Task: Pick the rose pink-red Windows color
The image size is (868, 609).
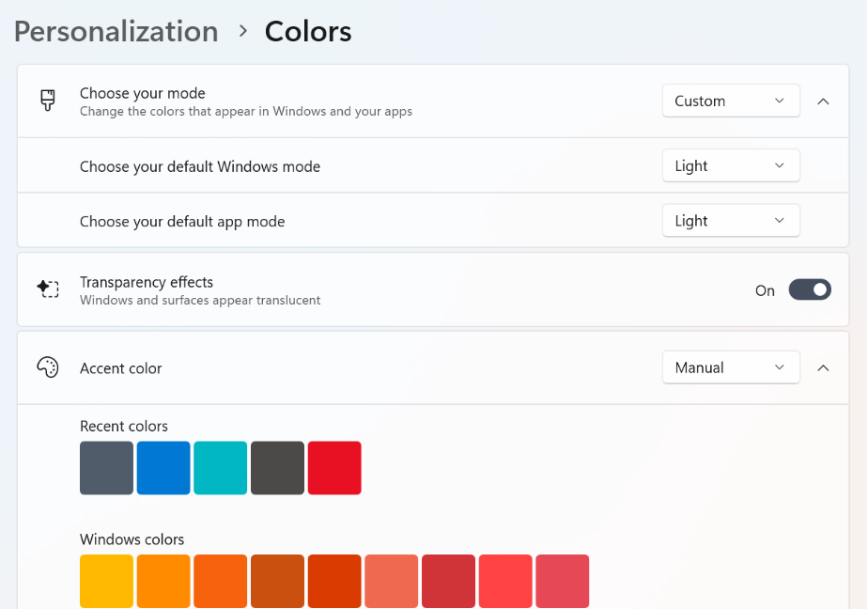Action: click(x=563, y=582)
